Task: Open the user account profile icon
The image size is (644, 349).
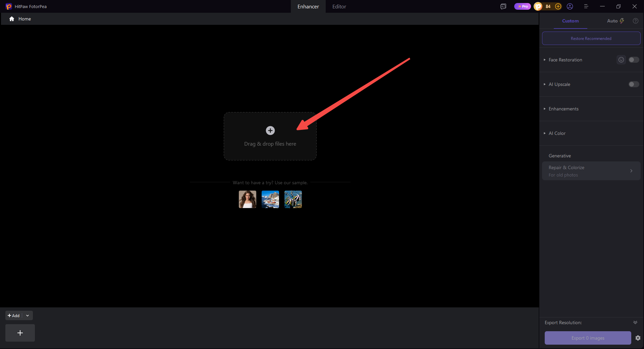Action: (570, 6)
